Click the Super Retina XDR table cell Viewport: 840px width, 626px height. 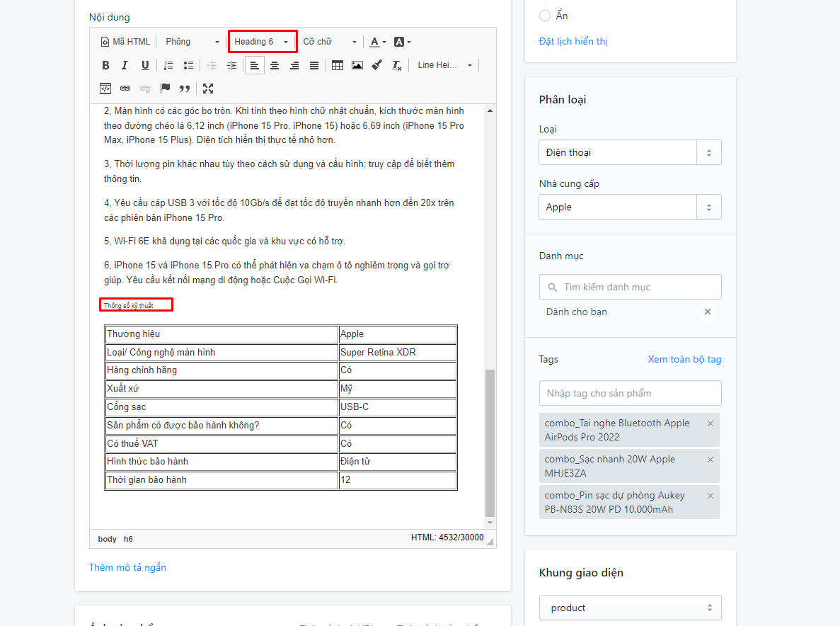point(398,352)
